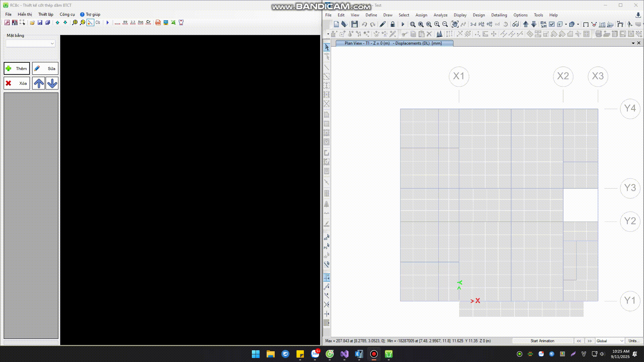Open the Hiển thị menu in RCBc
The width and height of the screenshot is (644, 362).
pyautogui.click(x=25, y=14)
